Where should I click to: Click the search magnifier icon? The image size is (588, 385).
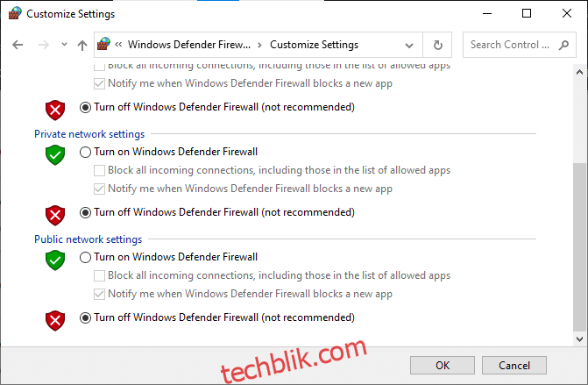pyautogui.click(x=563, y=45)
